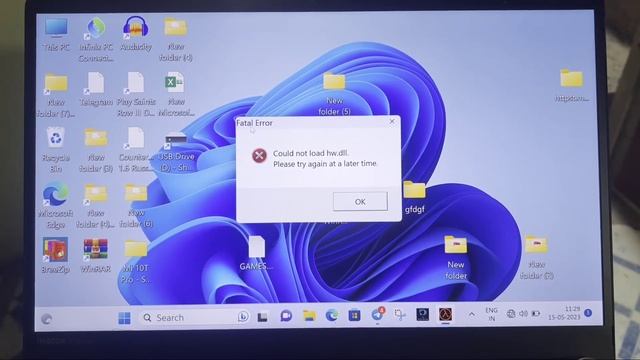
Task: Open Task View from the taskbar
Action: (x=262, y=317)
